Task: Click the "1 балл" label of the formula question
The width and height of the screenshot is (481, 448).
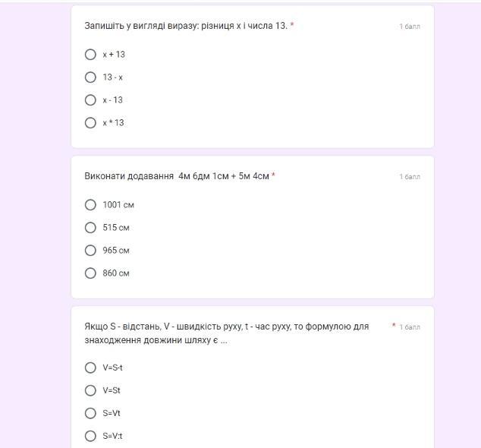Action: (x=410, y=327)
